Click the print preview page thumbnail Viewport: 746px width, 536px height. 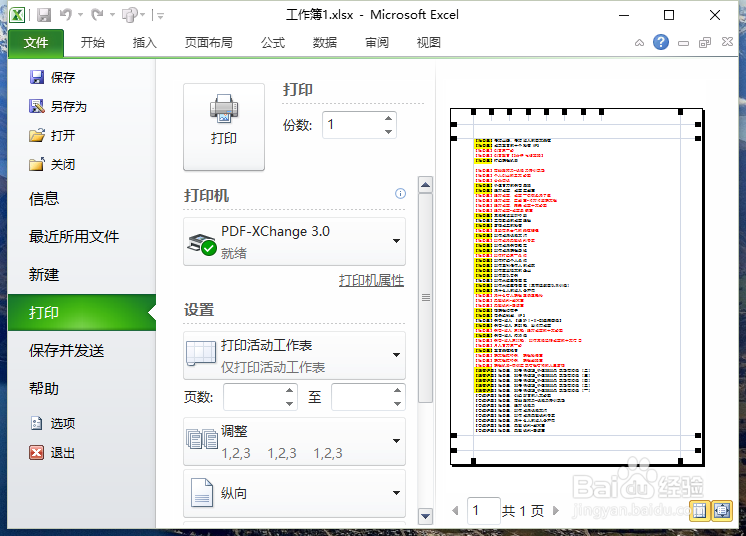pyautogui.click(x=577, y=287)
